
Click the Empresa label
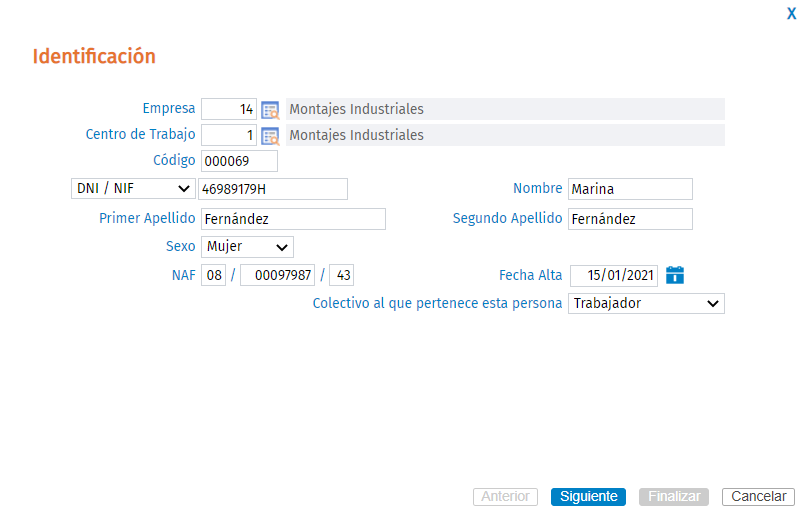pyautogui.click(x=169, y=108)
